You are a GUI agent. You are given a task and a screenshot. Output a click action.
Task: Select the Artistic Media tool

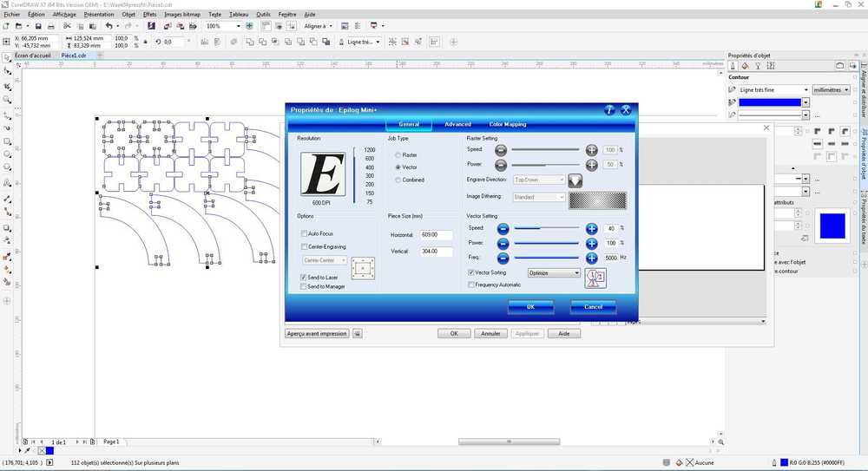pyautogui.click(x=7, y=128)
